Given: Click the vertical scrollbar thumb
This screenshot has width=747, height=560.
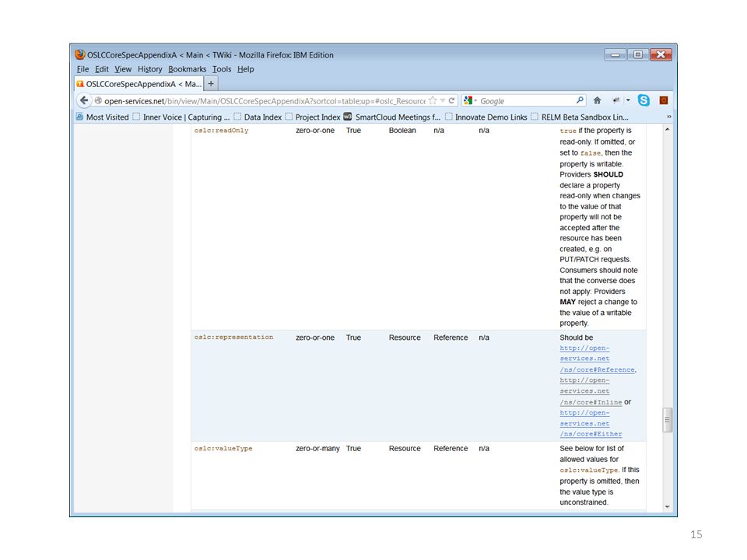Looking at the screenshot, I should pyautogui.click(x=668, y=419).
